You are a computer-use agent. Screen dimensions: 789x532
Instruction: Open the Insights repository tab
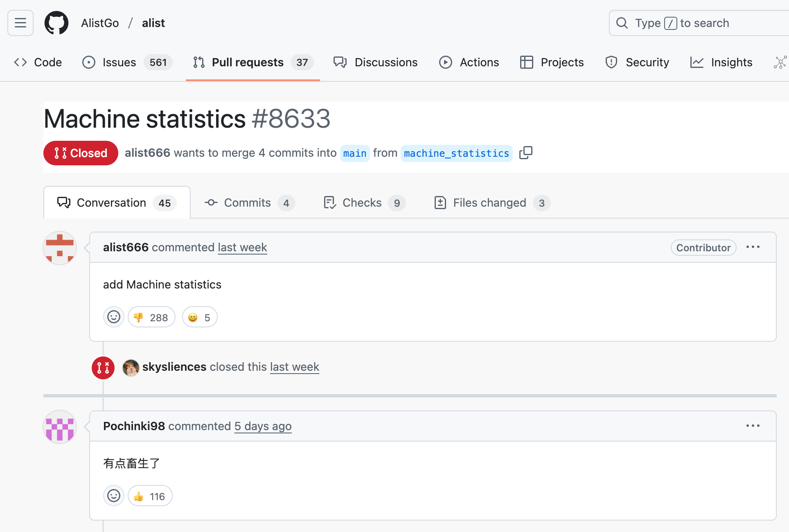click(x=721, y=62)
